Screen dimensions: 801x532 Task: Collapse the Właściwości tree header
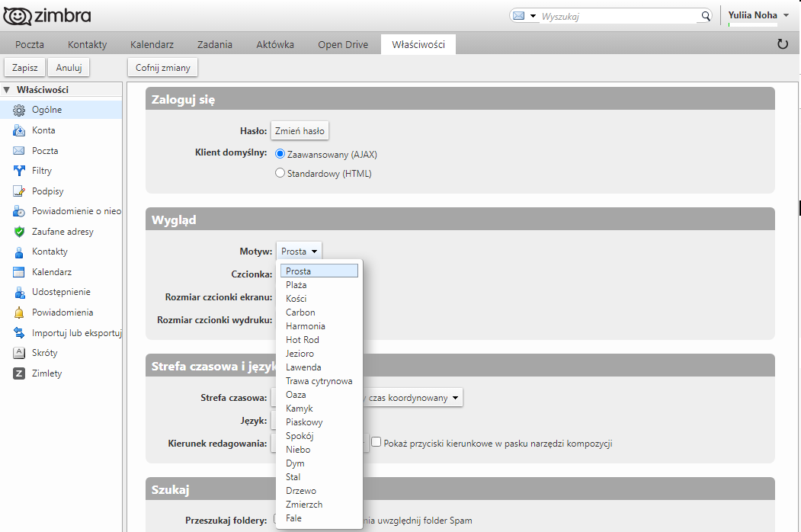point(7,90)
